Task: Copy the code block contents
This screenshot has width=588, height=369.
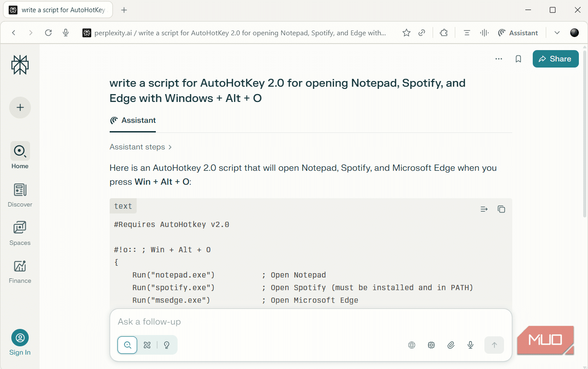Action: point(501,209)
